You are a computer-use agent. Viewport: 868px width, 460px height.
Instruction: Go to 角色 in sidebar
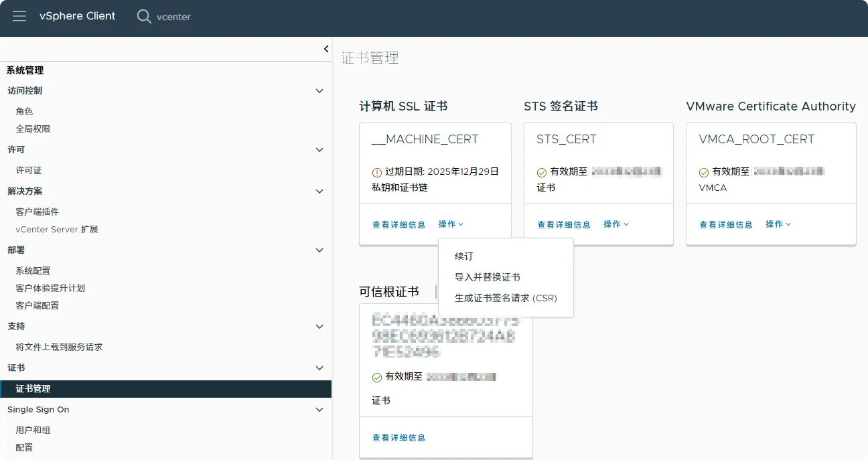click(x=25, y=112)
